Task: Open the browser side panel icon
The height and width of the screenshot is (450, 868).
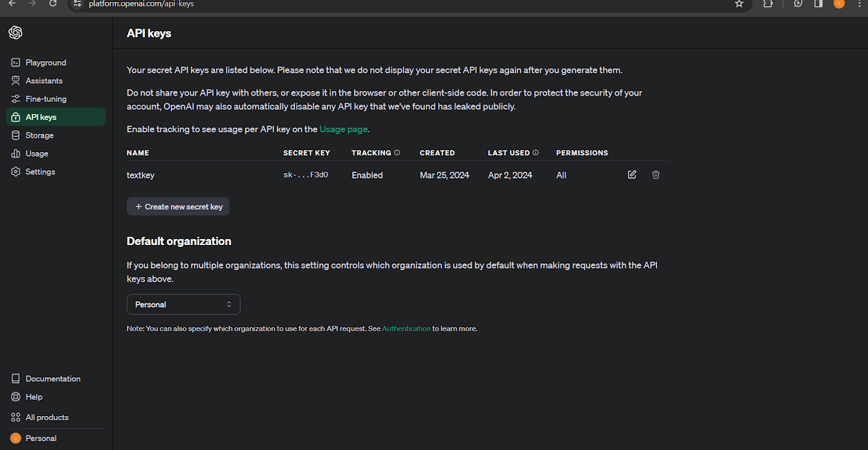Action: (818, 3)
